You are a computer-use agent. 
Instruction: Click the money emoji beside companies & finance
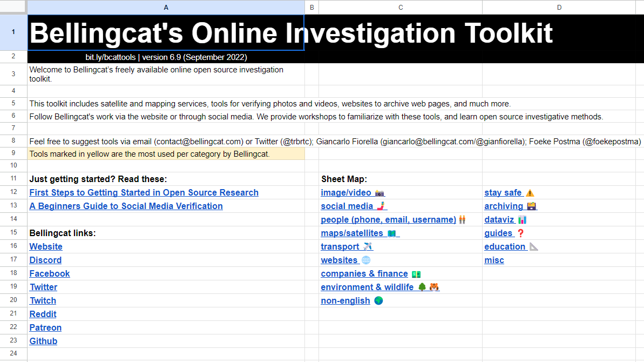416,274
